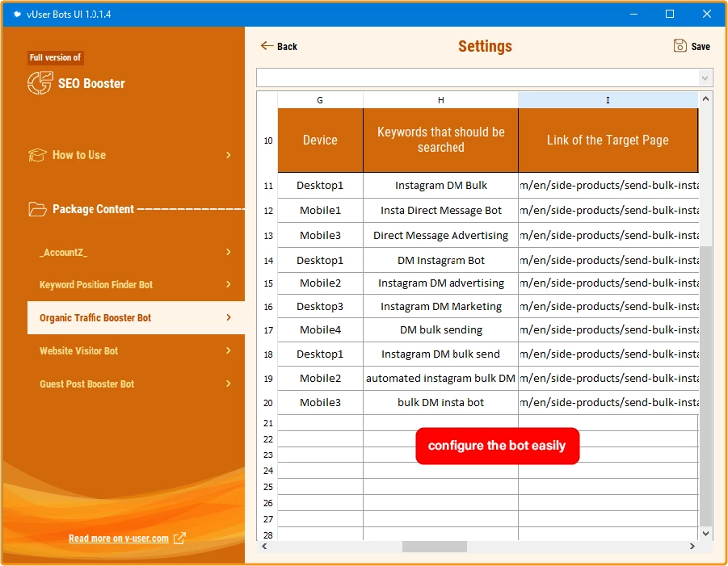Viewport: 728px width, 566px height.
Task: Click the 'bulk DM insta bot' cell
Action: pos(440,403)
